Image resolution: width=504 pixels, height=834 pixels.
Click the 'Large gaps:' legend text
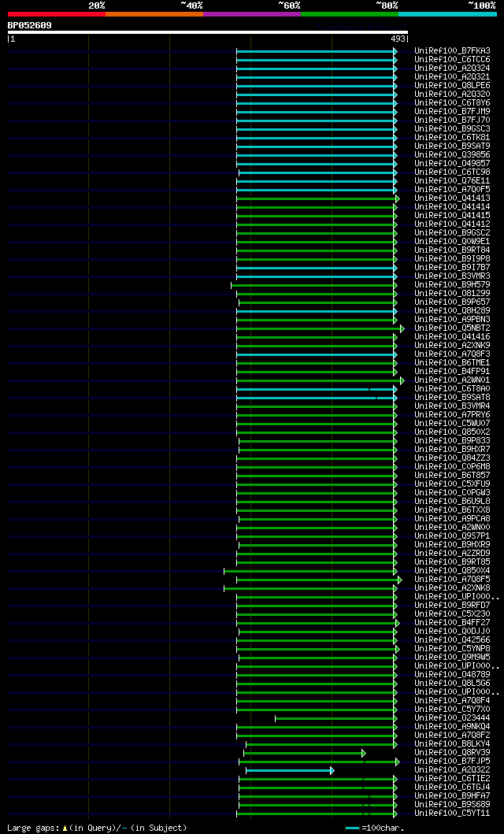click(32, 828)
